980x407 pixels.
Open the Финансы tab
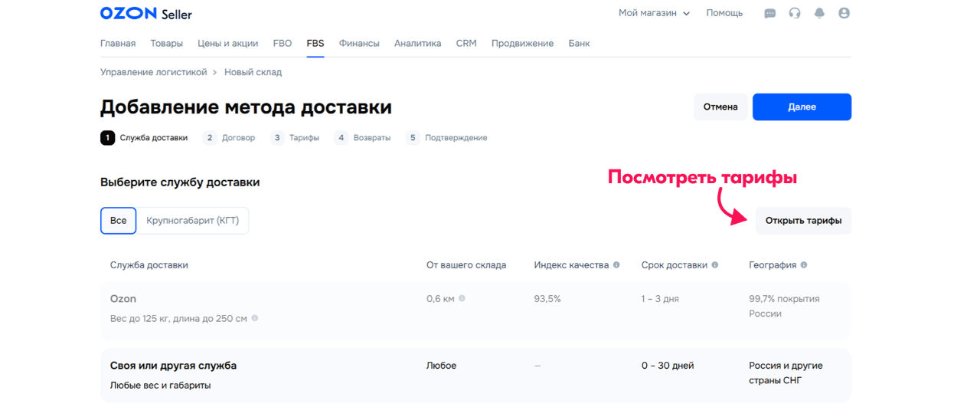(359, 44)
